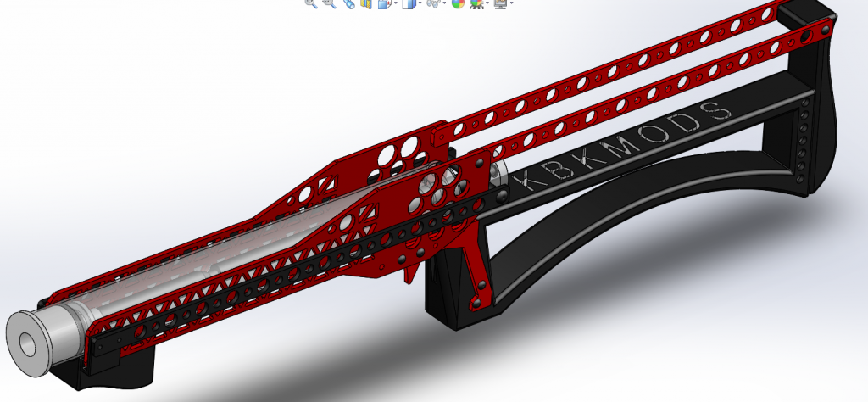Image resolution: width=868 pixels, height=402 pixels.
Task: Click the Hide/Show Items glasses icon
Action: point(433,3)
